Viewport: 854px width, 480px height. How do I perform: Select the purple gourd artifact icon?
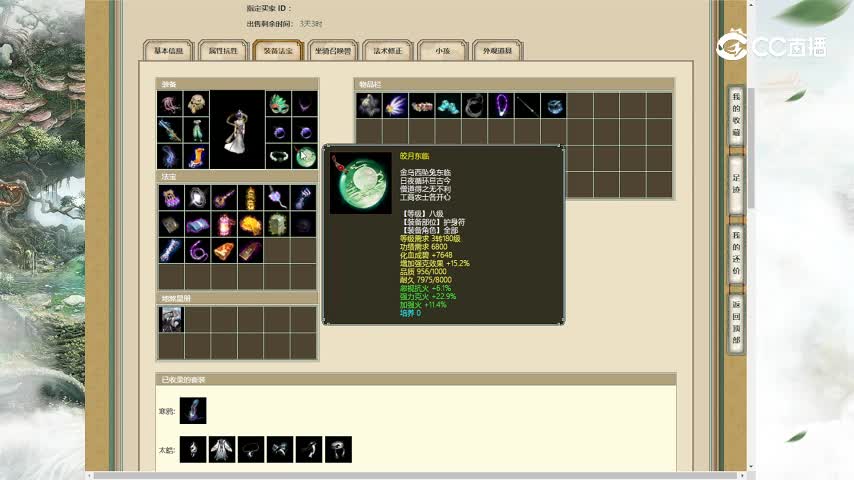pyautogui.click(x=277, y=198)
